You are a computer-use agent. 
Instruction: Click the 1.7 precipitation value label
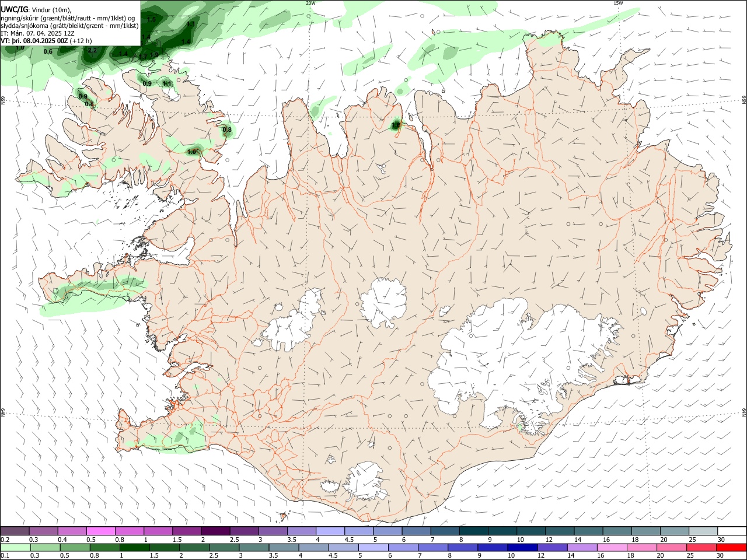pyautogui.click(x=143, y=57)
